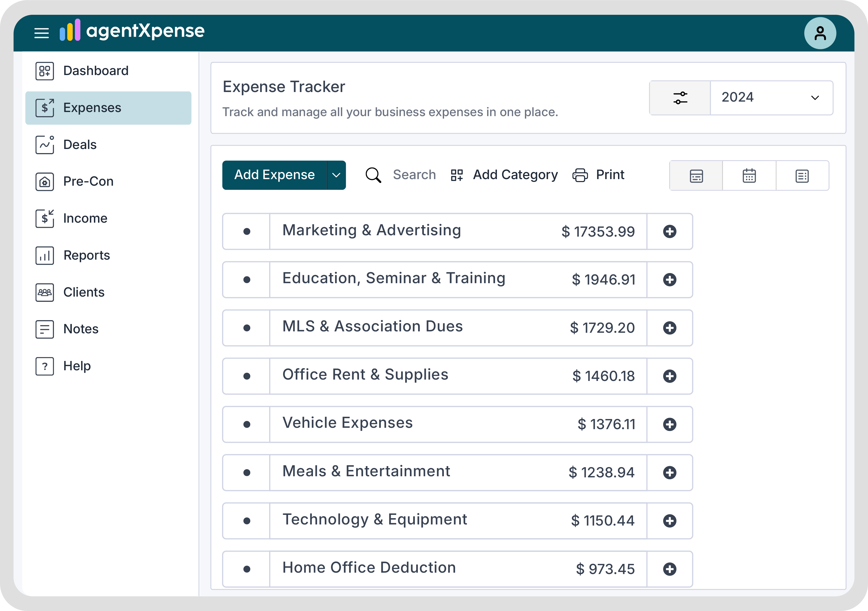Click the user profile avatar icon

pos(820,33)
